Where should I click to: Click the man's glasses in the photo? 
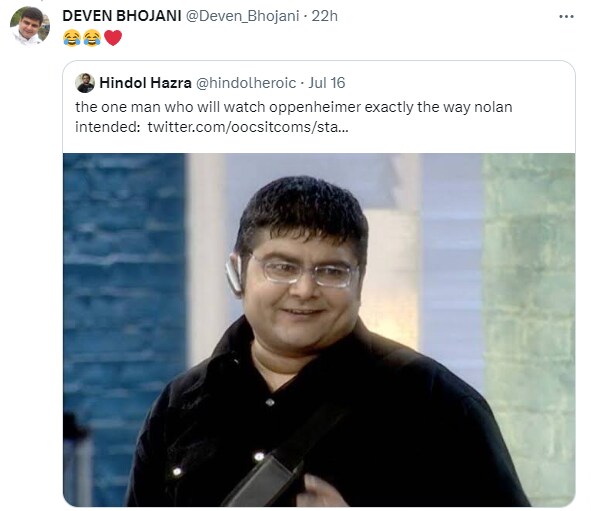click(305, 272)
